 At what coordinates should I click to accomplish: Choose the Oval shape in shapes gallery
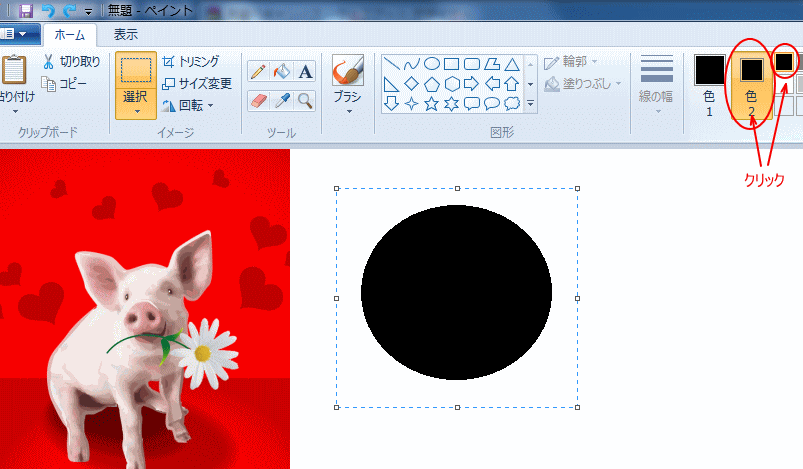[x=432, y=64]
